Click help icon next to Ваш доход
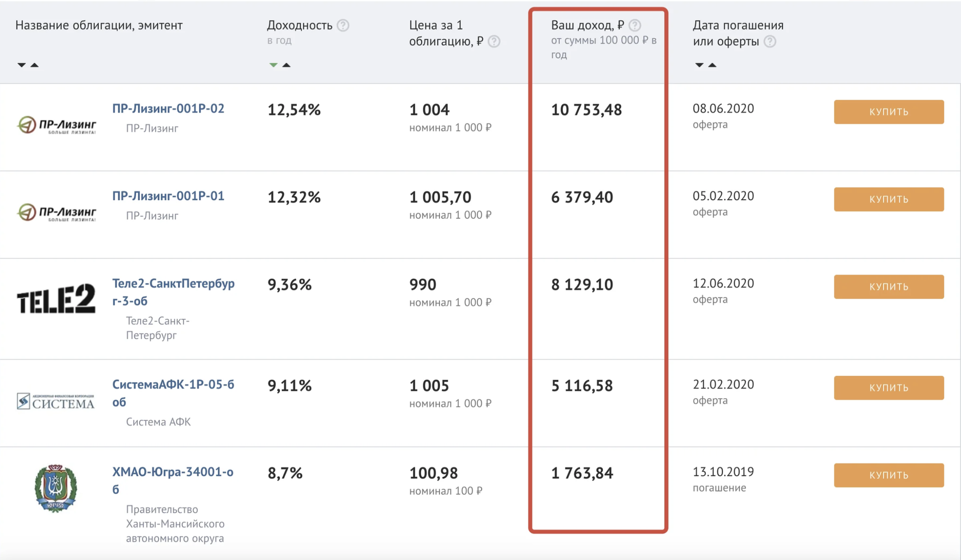Screen dimensions: 961x560 tap(635, 25)
